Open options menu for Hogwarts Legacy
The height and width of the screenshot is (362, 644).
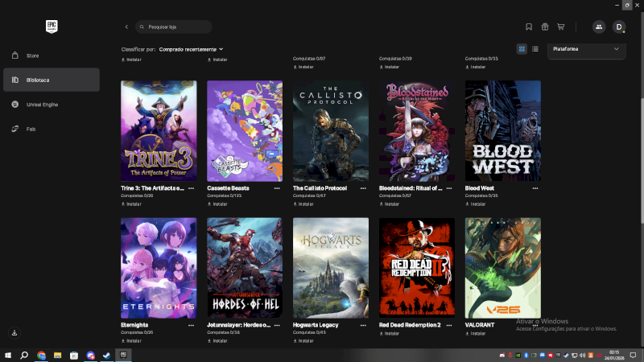(363, 325)
